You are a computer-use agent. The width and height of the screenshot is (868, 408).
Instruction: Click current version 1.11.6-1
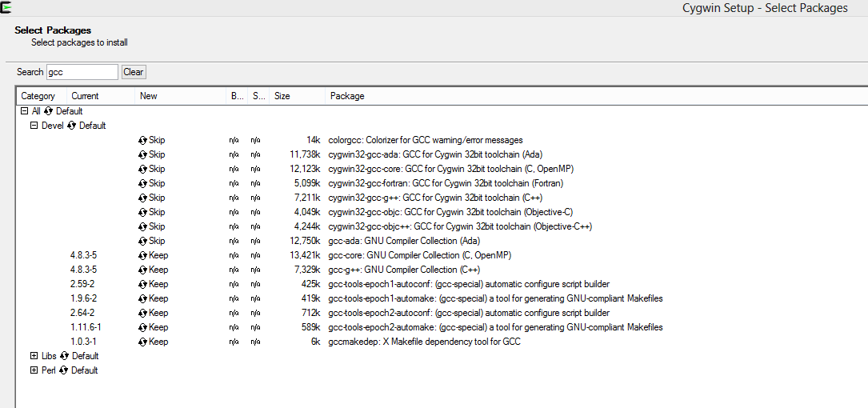click(x=86, y=327)
